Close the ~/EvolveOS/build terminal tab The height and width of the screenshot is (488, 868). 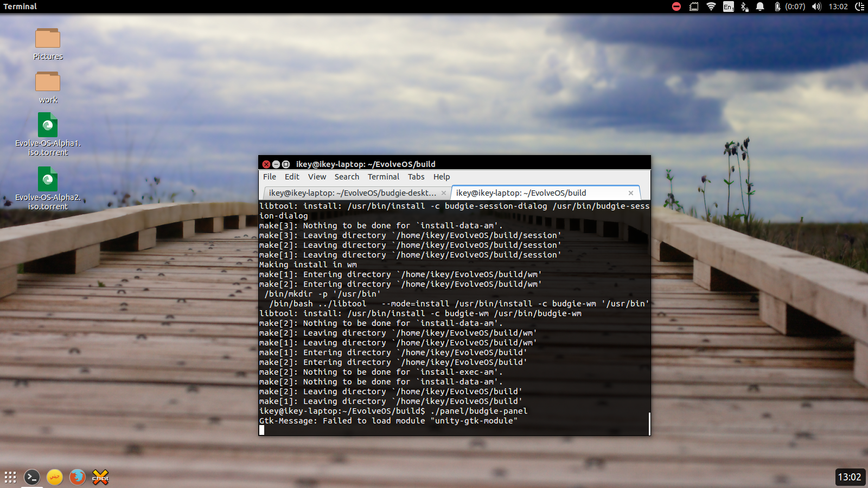pos(631,193)
